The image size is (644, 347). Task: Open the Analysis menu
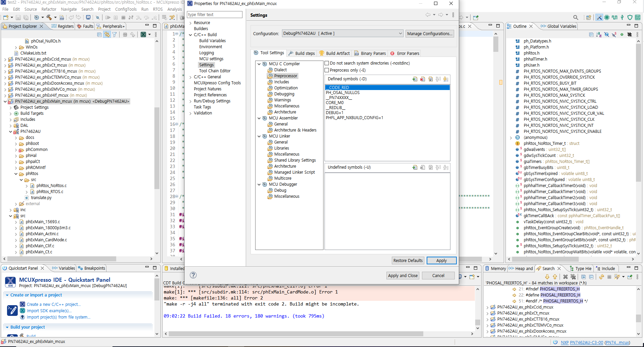click(174, 9)
